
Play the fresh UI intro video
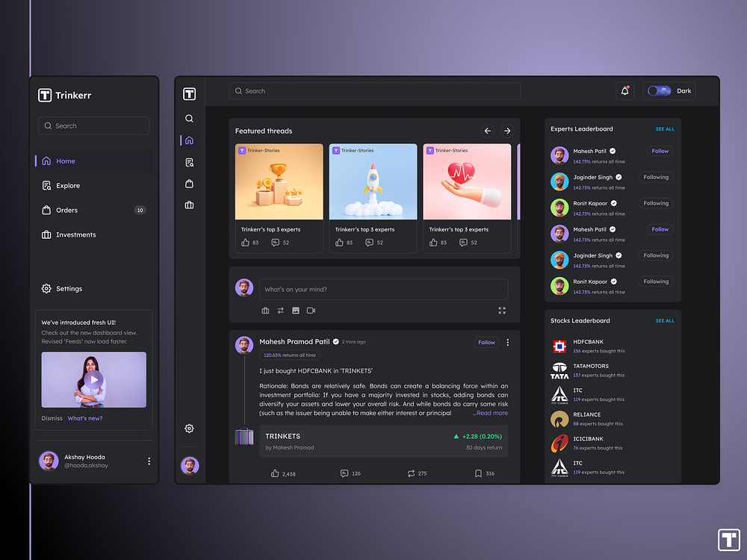(x=94, y=379)
